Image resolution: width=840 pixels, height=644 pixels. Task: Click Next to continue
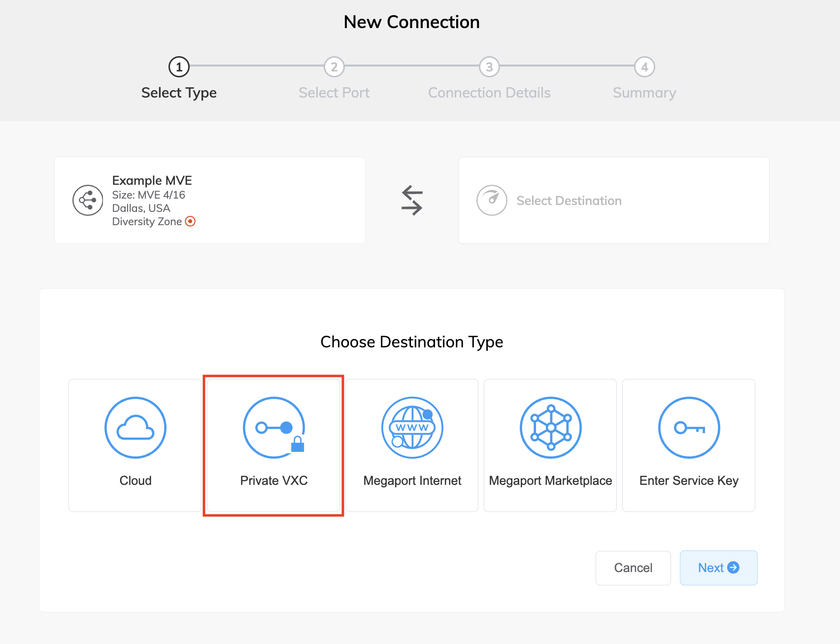coord(718,568)
